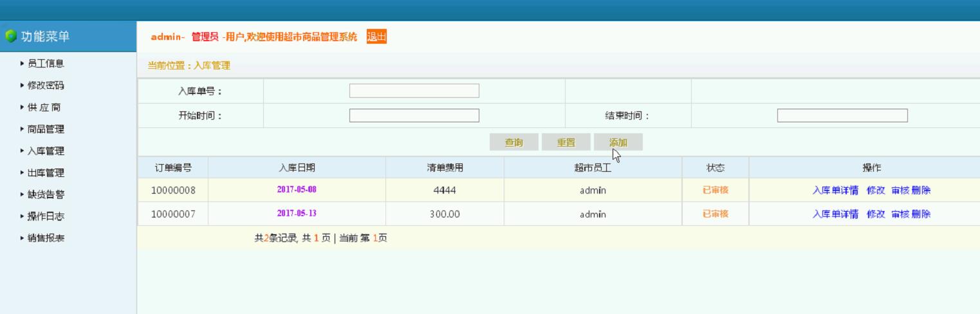
Task: Click the 超市员工 column header
Action: point(593,168)
